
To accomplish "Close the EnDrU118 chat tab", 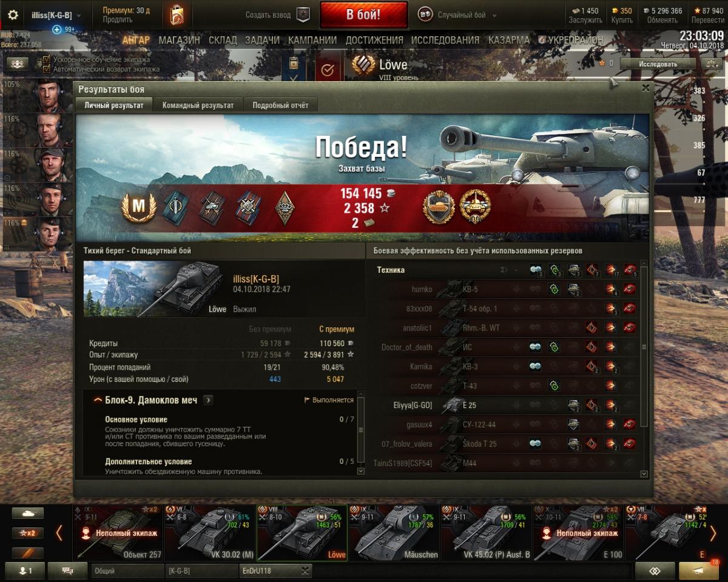I will coord(305,570).
